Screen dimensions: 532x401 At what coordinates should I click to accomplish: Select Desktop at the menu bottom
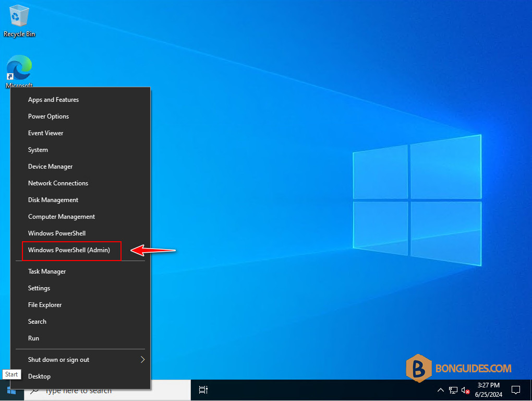coord(81,376)
